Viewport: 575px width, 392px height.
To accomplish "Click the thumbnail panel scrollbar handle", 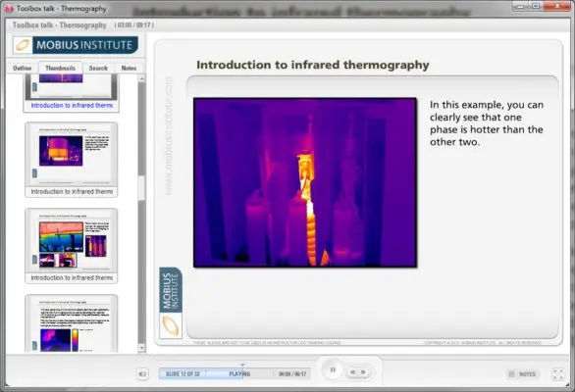I will point(141,187).
